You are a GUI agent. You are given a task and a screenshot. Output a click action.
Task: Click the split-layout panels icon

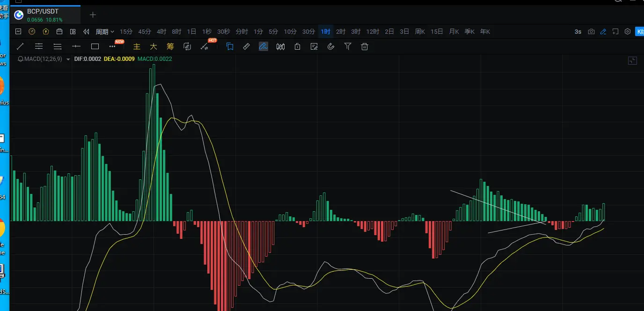pos(73,31)
